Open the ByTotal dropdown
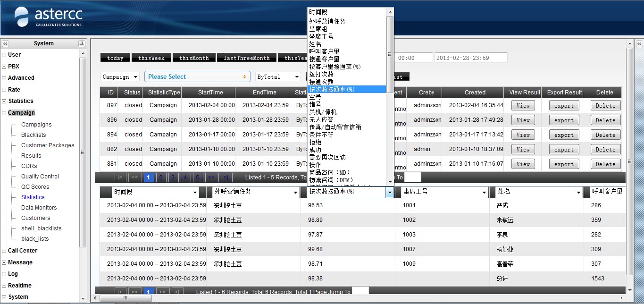This screenshot has width=644, height=304. pyautogui.click(x=278, y=77)
